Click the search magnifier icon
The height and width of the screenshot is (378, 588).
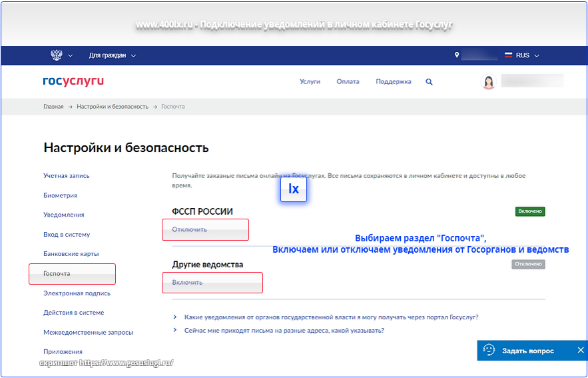point(429,82)
